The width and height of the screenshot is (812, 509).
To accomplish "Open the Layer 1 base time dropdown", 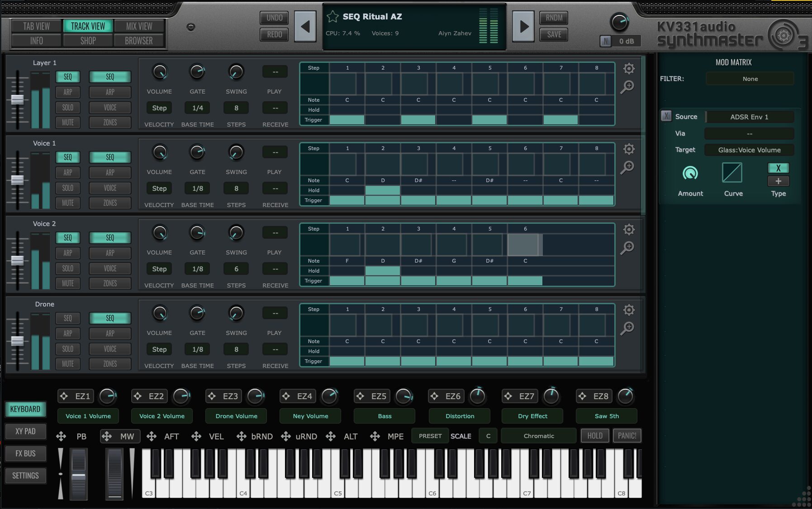I will (198, 108).
